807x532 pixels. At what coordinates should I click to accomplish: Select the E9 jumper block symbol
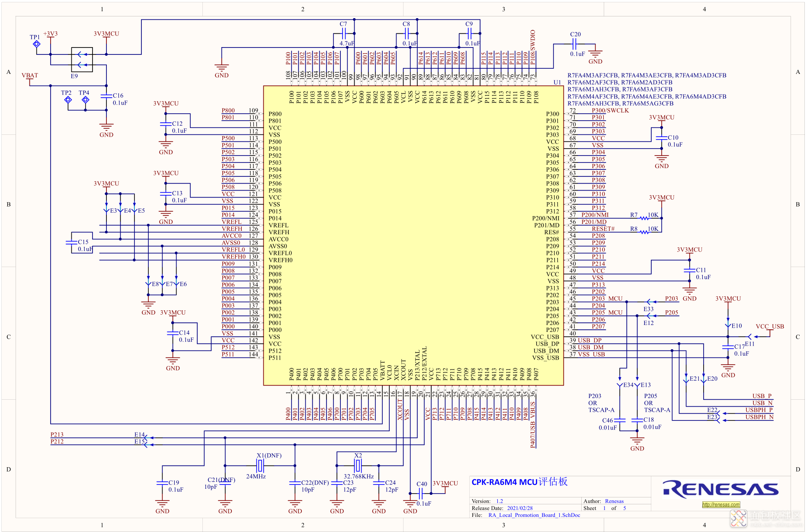pyautogui.click(x=82, y=60)
